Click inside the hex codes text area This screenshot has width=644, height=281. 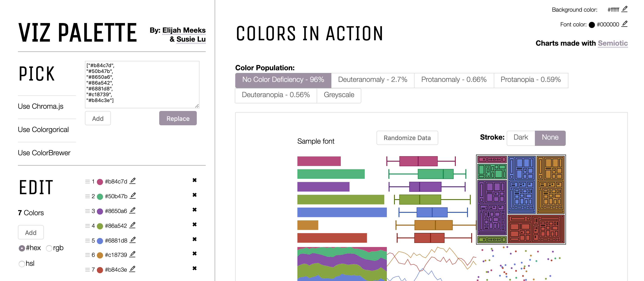coord(142,84)
